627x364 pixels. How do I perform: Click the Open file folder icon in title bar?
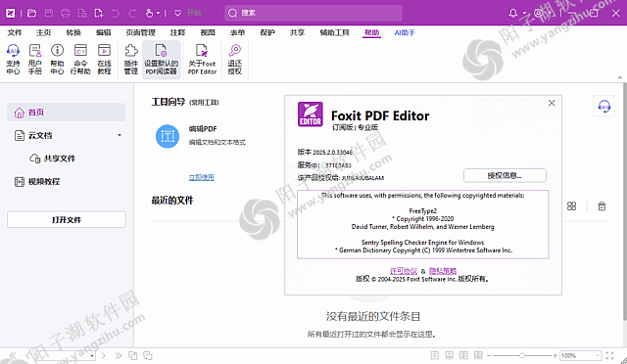[31, 13]
